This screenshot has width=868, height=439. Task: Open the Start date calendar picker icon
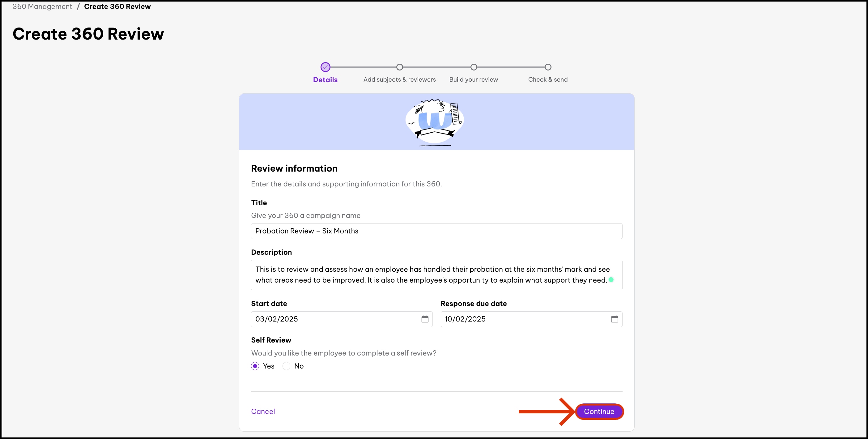coord(424,319)
